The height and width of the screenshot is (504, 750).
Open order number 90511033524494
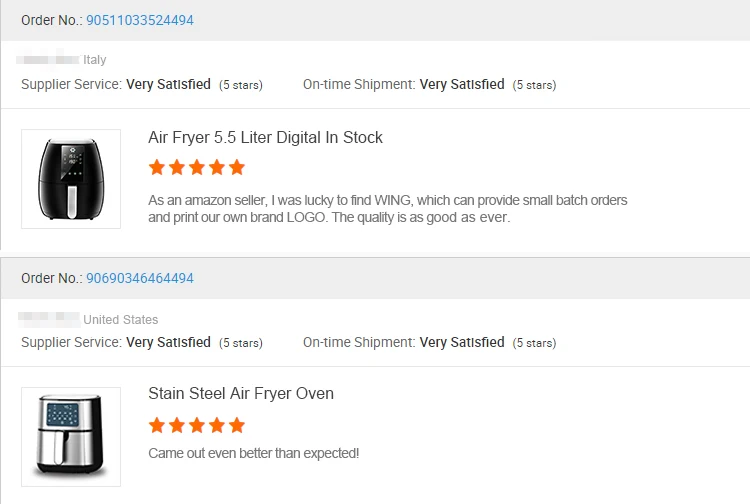[x=140, y=20]
